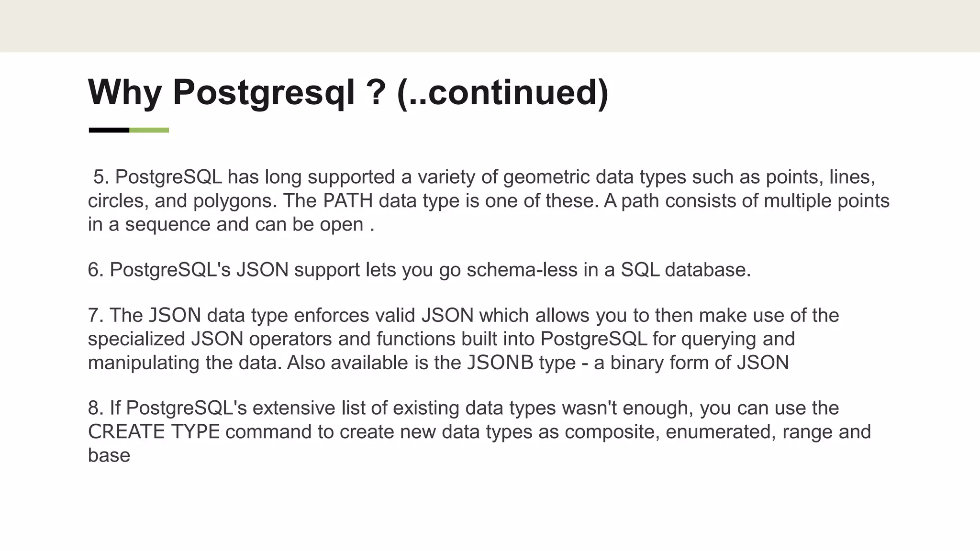Click the word "manipulating" in point 7
980x551 pixels.
144,364
